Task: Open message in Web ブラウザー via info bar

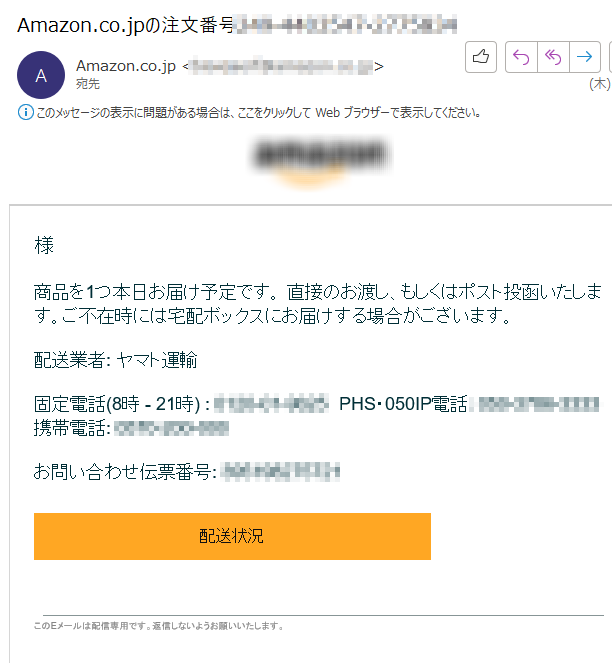Action: point(258,112)
